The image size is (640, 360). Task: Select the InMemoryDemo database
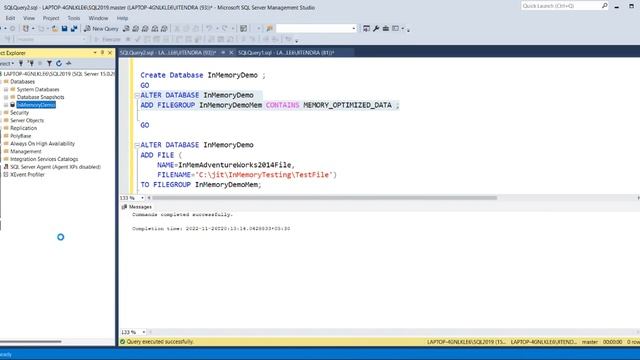point(36,105)
